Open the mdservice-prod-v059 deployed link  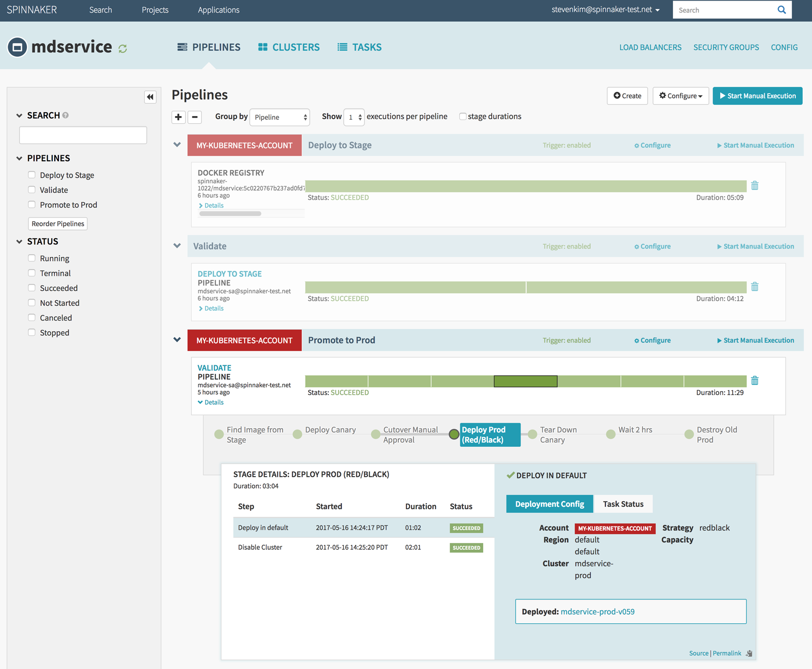597,612
